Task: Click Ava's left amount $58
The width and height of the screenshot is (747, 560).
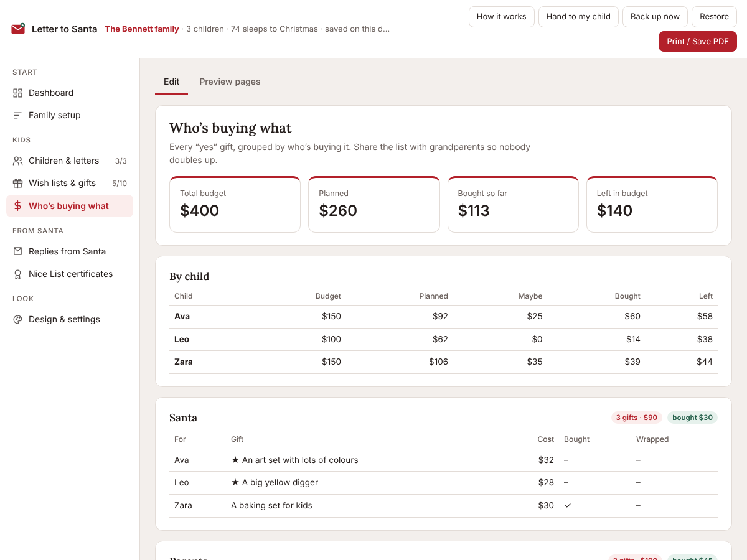Action: coord(705,316)
